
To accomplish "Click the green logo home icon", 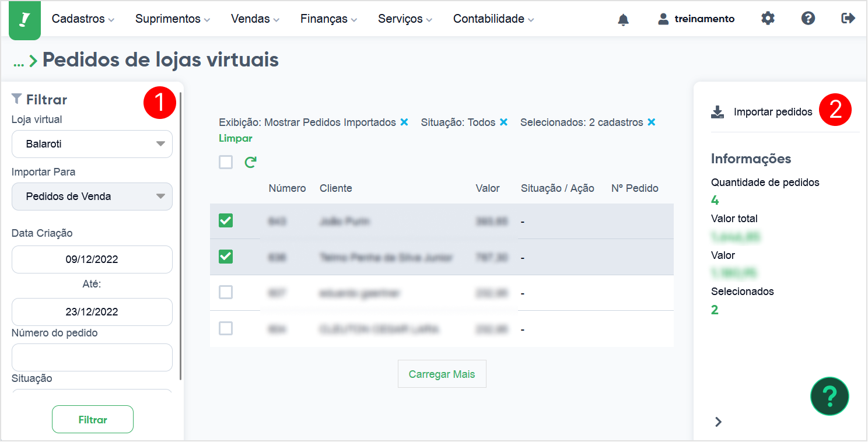I will [x=24, y=20].
